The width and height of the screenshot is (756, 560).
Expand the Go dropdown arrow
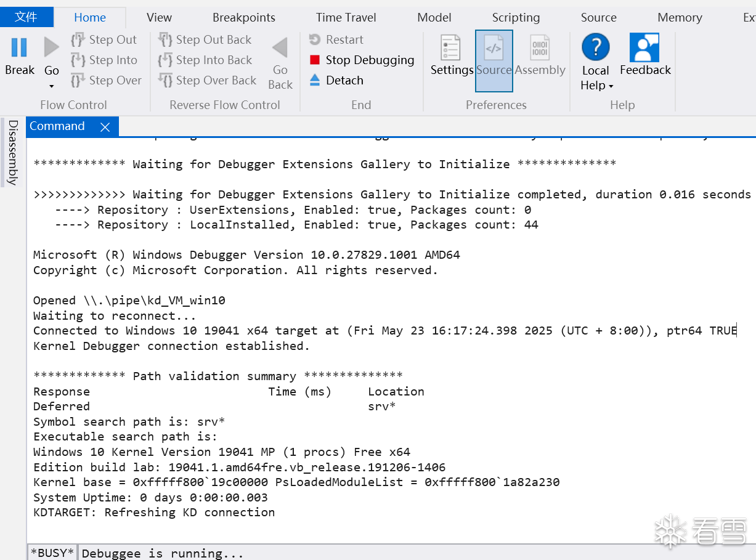coord(52,86)
